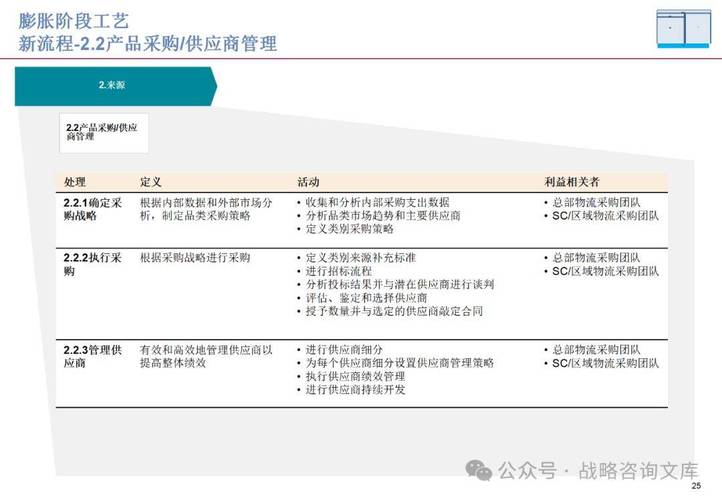This screenshot has width=722, height=500.
Task: Click bullet '授予数量并与选定的供应商敲定合同'
Action: [x=395, y=311]
